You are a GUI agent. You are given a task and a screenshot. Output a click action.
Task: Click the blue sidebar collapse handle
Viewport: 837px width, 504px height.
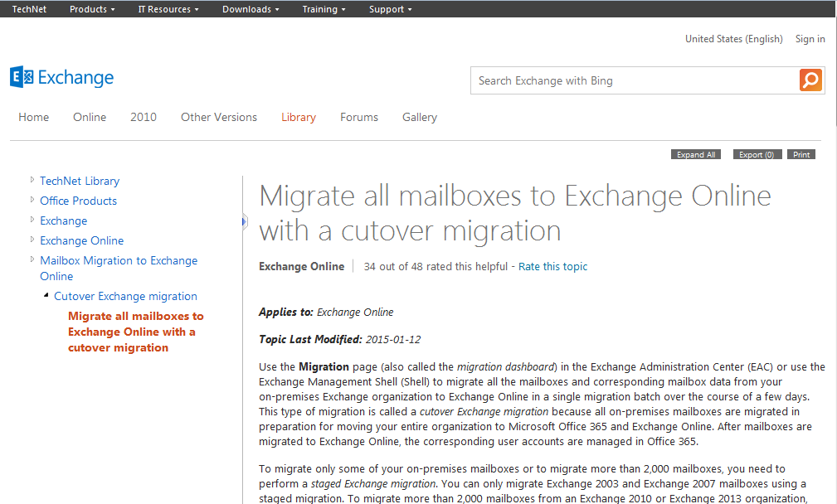click(244, 221)
